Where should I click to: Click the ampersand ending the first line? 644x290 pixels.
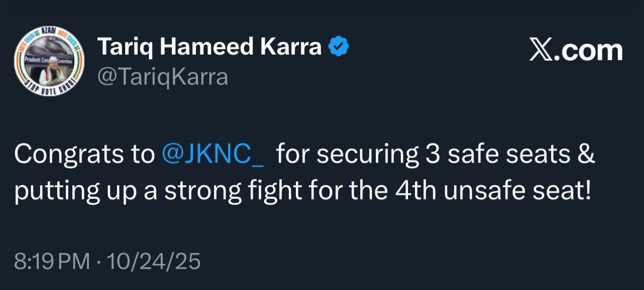(585, 155)
